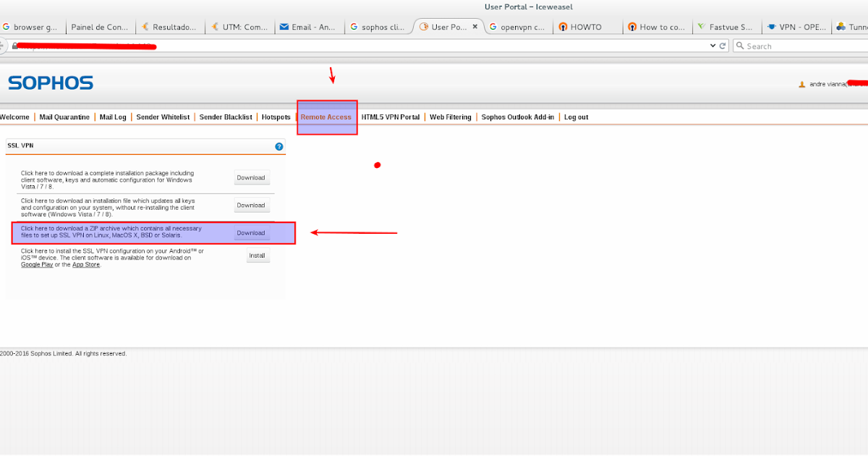
Task: Download the complete Windows installation package
Action: click(x=251, y=177)
